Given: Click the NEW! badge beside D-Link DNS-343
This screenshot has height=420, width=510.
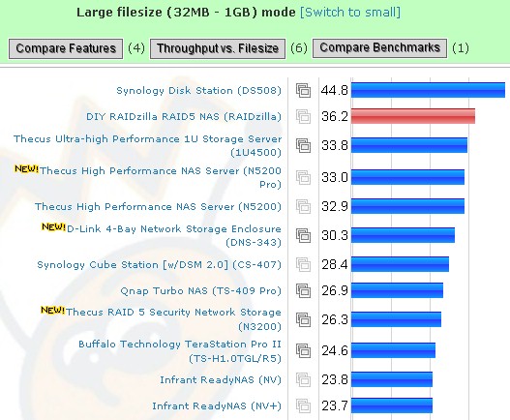Looking at the screenshot, I should 53,226.
